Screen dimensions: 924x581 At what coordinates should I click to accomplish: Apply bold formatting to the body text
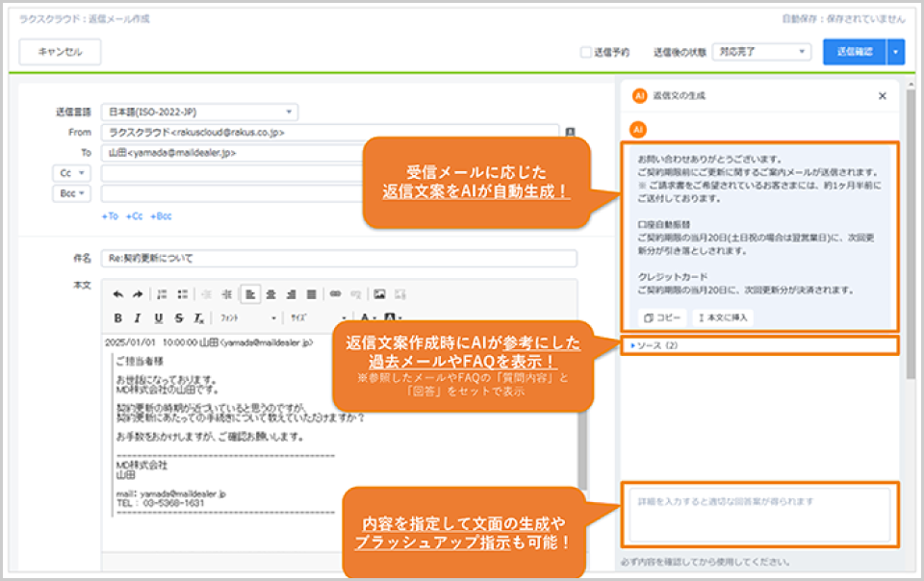point(119,317)
